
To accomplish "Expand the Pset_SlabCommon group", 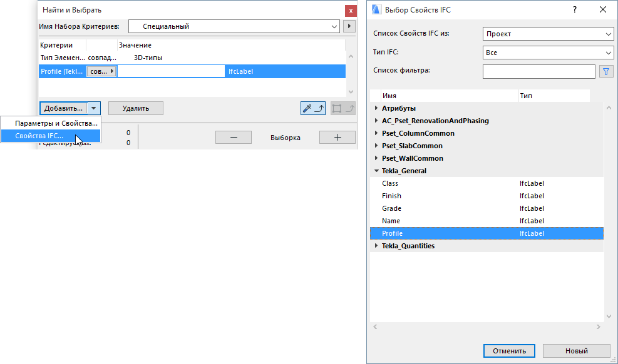I will coord(376,146).
